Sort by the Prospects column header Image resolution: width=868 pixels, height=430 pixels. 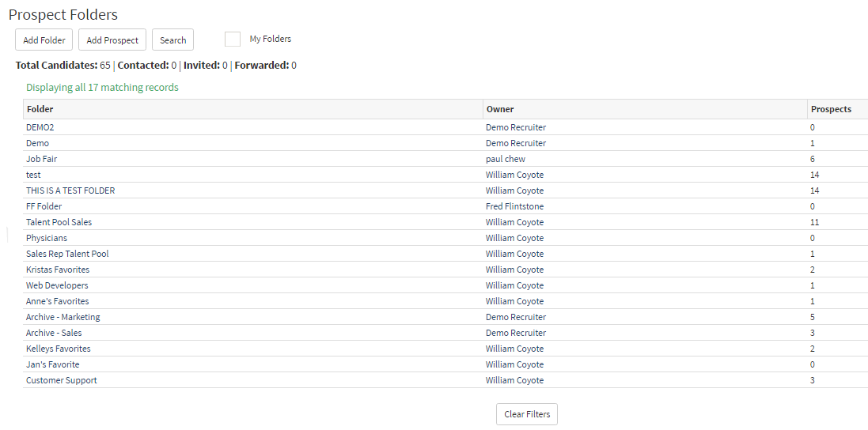point(830,109)
